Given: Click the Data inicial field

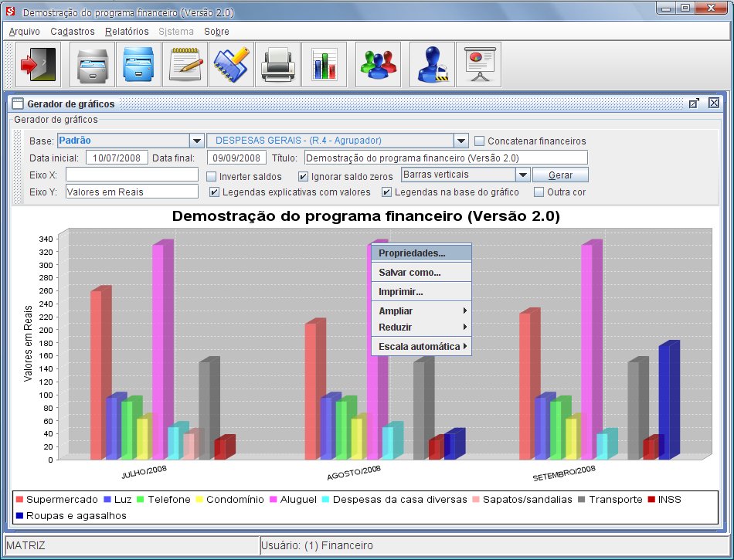Looking at the screenshot, I should [x=117, y=158].
